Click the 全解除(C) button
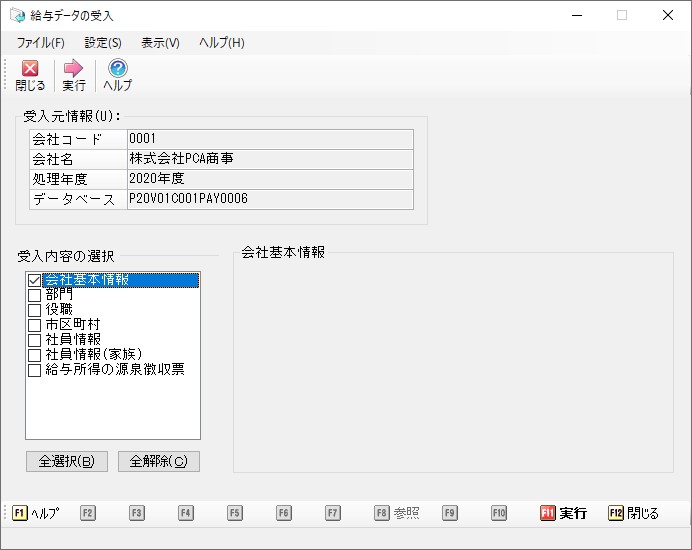Image resolution: width=692 pixels, height=550 pixels. coord(158,461)
